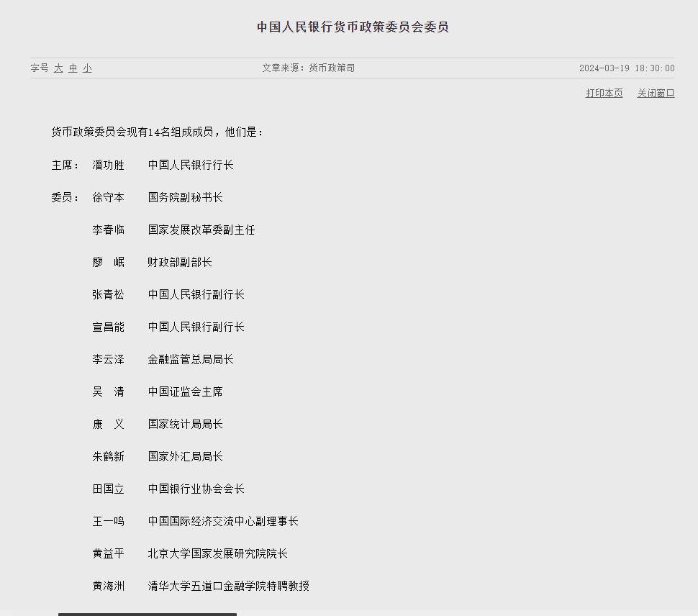Set font size to small (小)
The width and height of the screenshot is (698, 616).
click(x=87, y=68)
